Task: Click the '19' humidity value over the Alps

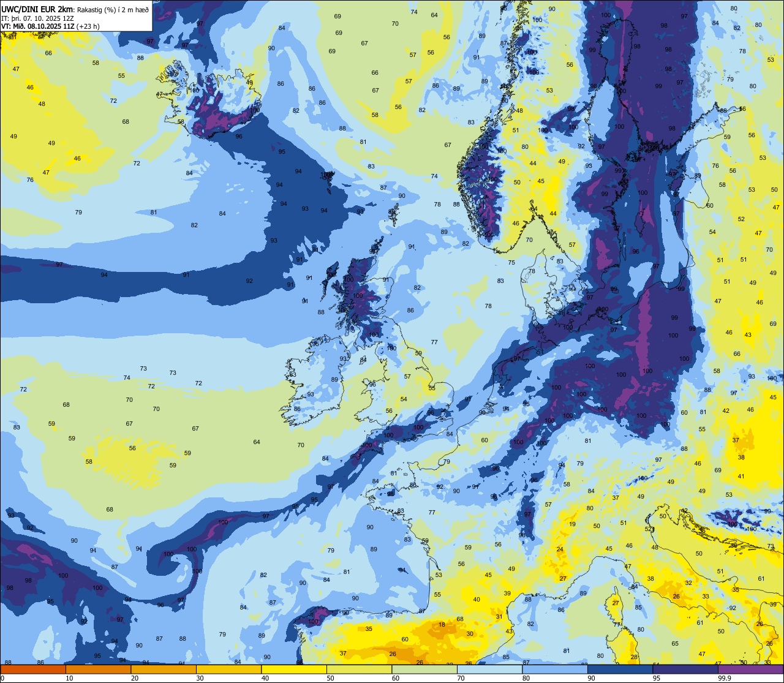Action: tap(572, 524)
